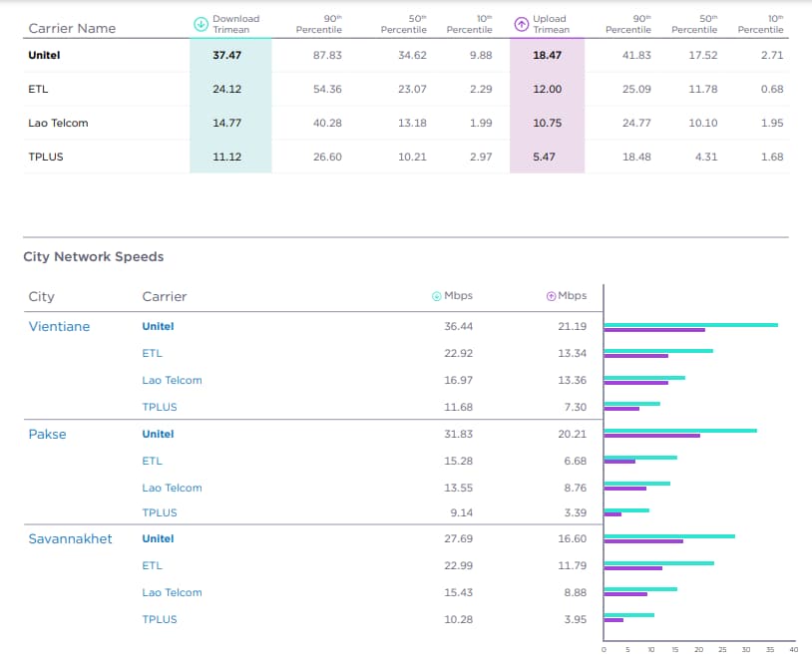Click the City column header
This screenshot has width=812, height=664.
pyautogui.click(x=42, y=296)
